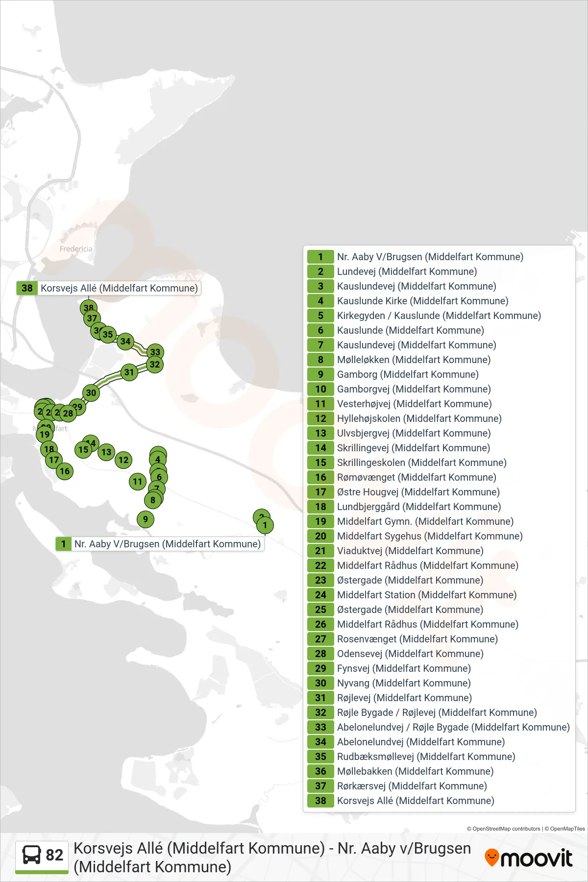Click map stop marker number 32
The image size is (588, 882).
pos(155,364)
